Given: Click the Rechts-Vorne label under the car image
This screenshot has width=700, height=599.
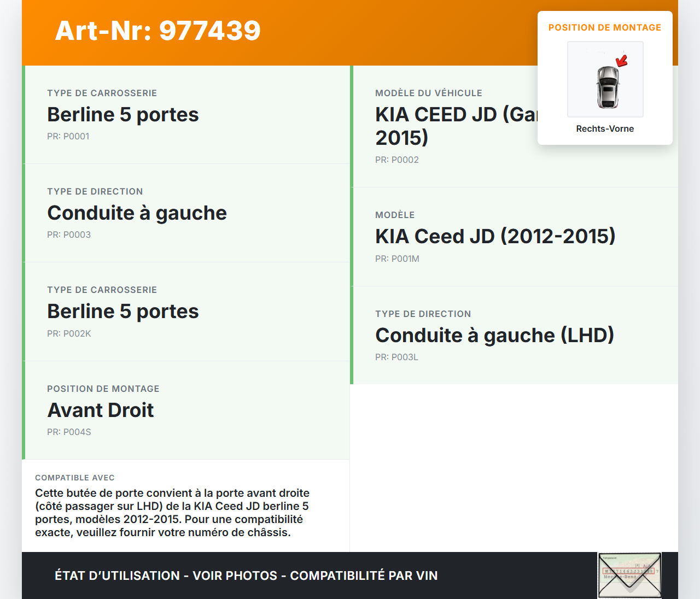Looking at the screenshot, I should (605, 128).
